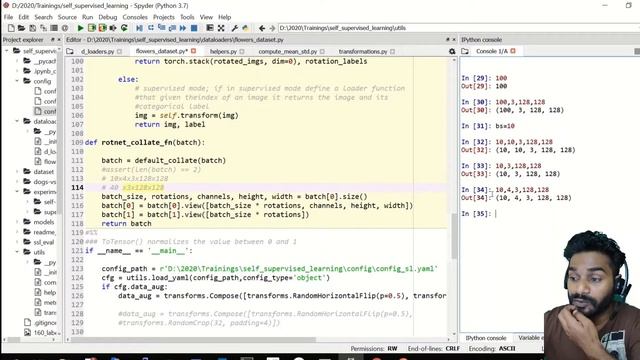Run cell and advance toolbar icon
640x360 pixels.
pyautogui.click(x=102, y=28)
